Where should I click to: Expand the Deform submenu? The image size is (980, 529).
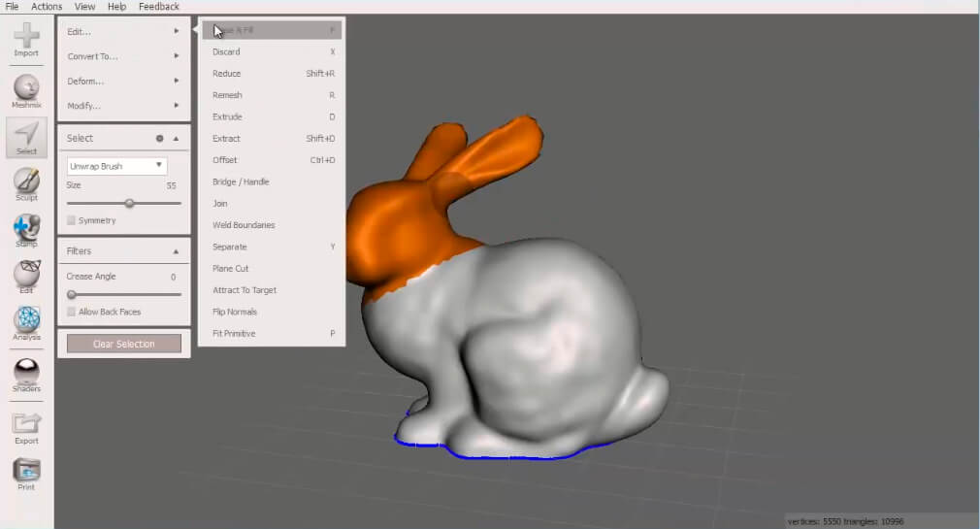point(124,82)
